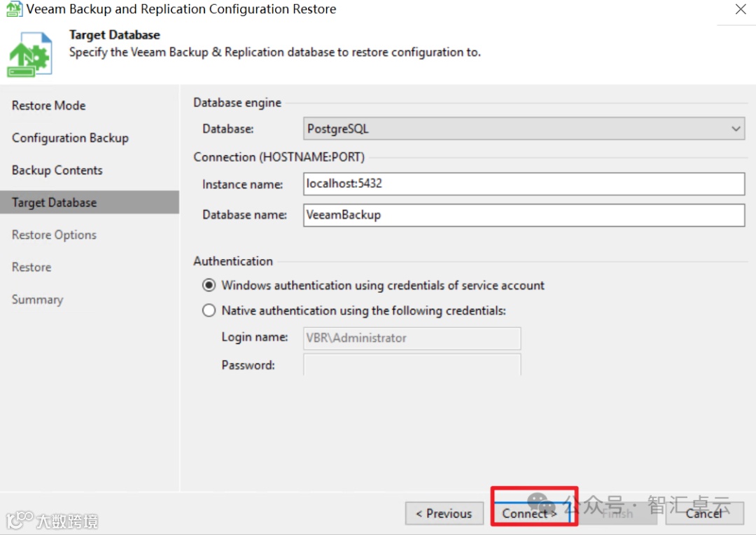
Task: Click the Finish button
Action: click(617, 513)
